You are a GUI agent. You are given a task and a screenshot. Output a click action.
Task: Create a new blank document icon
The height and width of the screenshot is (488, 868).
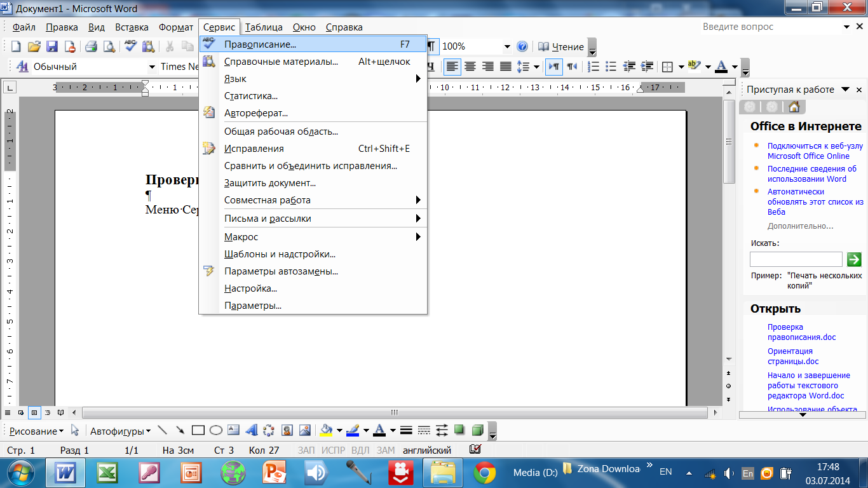pyautogui.click(x=16, y=46)
